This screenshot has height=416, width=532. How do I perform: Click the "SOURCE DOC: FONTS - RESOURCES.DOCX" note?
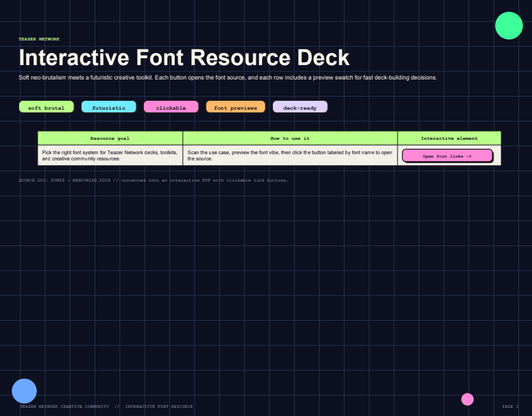point(154,180)
